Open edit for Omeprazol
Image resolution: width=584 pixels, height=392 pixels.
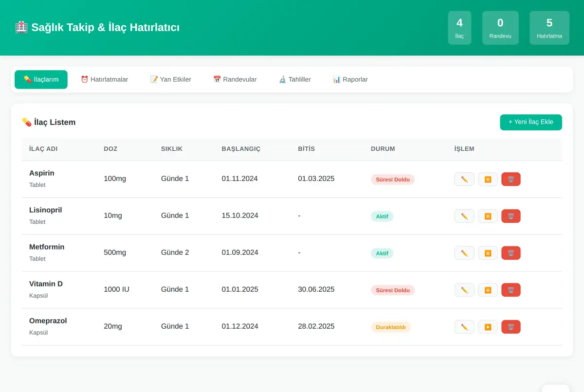tap(464, 327)
